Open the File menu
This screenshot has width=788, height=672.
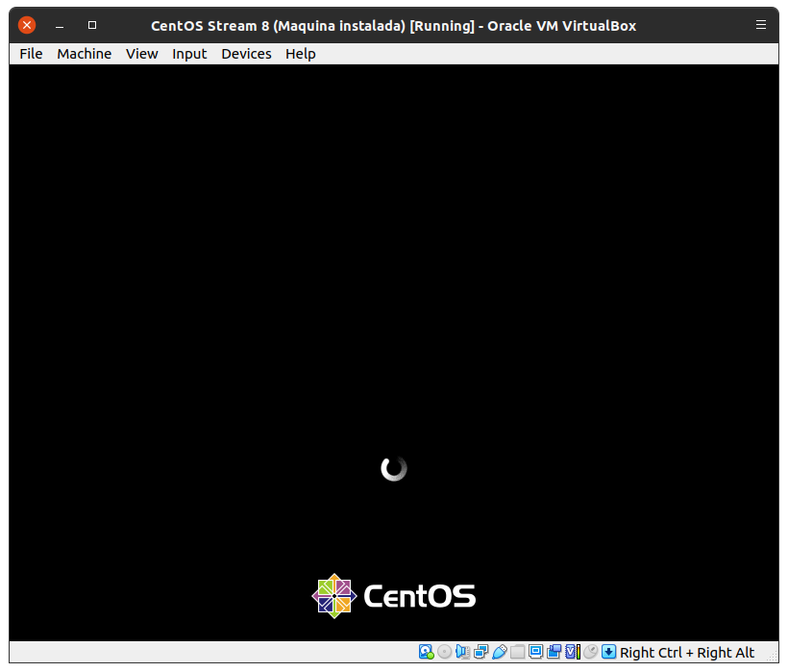click(31, 54)
